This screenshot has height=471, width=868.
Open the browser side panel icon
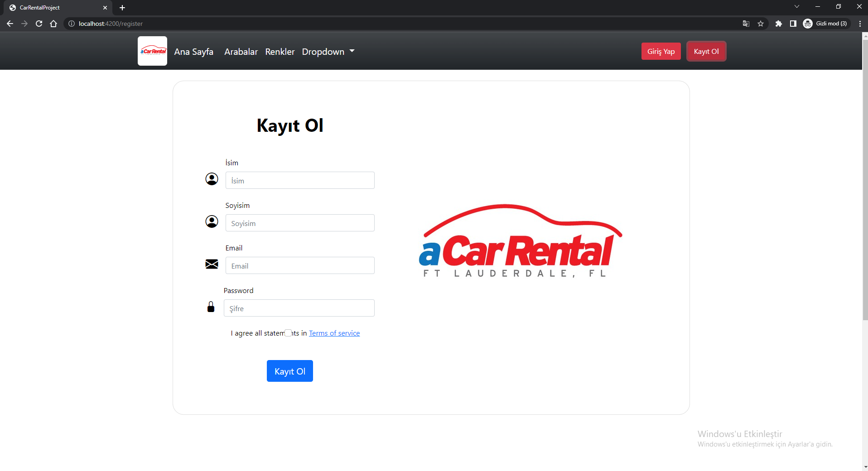point(794,24)
